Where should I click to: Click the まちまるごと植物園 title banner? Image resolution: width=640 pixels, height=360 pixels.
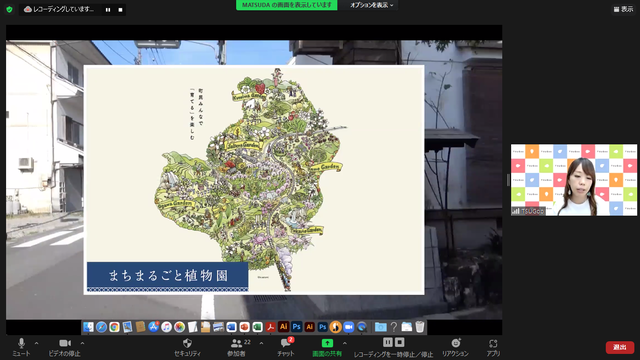tap(167, 276)
